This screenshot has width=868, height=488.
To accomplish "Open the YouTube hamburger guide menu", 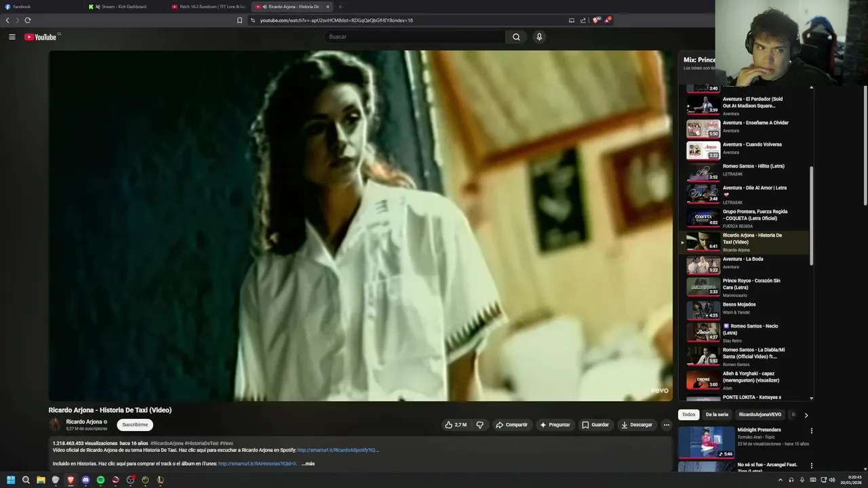I will click(x=12, y=37).
